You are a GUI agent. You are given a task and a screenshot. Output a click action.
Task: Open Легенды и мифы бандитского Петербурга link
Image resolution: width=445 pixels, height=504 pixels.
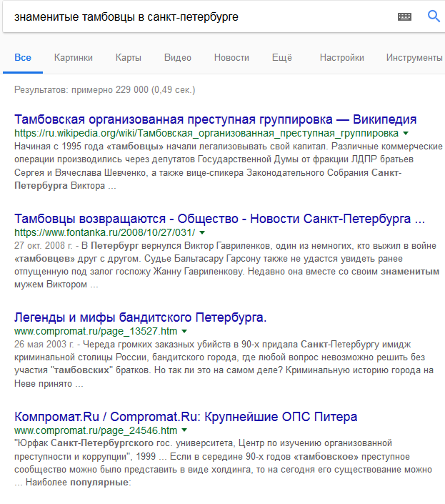pos(140,317)
